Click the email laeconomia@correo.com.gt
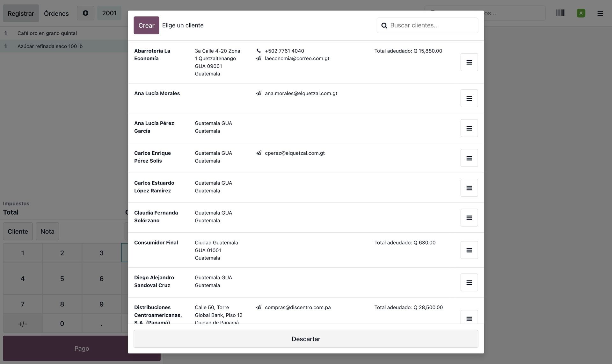Viewport: 612px width, 364px height. point(297,59)
